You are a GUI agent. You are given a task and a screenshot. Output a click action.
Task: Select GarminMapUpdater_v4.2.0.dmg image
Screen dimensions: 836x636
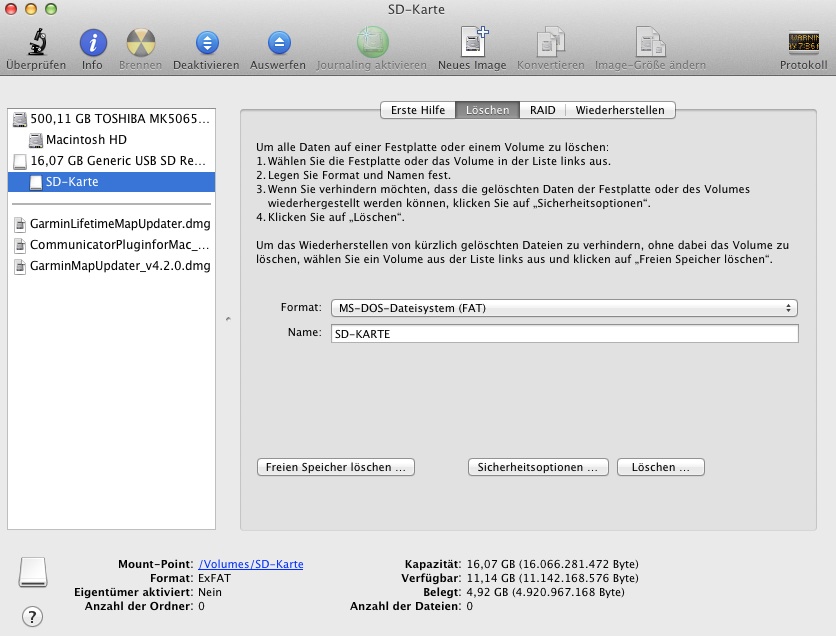111,265
